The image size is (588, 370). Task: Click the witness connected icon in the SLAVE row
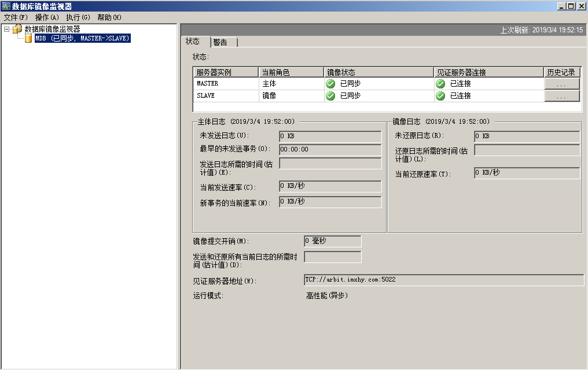[x=440, y=96]
